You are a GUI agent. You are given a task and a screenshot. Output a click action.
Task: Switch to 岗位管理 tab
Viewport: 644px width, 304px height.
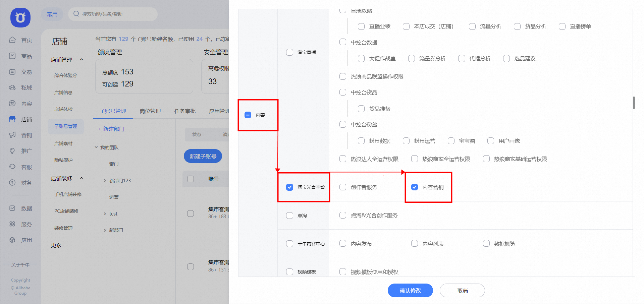click(x=150, y=111)
